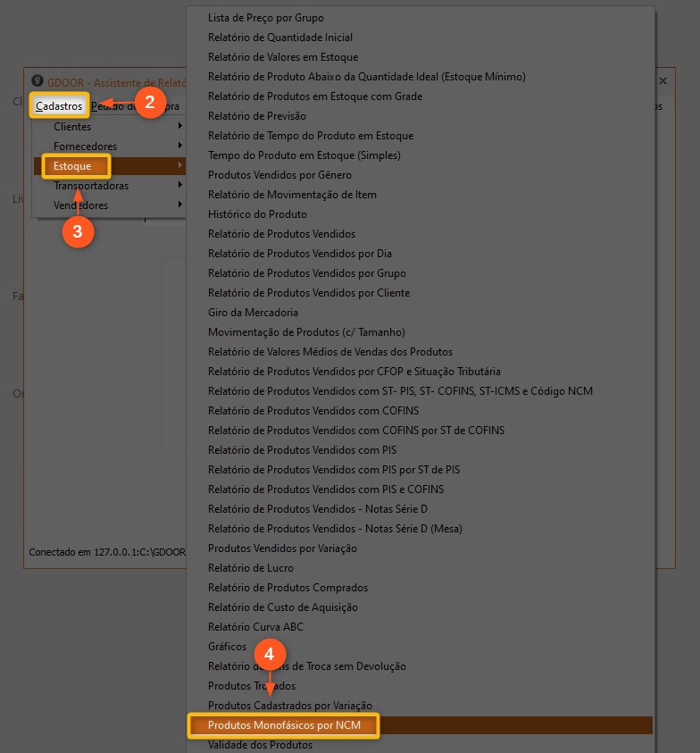Select Produtos Monofásicos por NCM
700x753 pixels.
tap(284, 725)
